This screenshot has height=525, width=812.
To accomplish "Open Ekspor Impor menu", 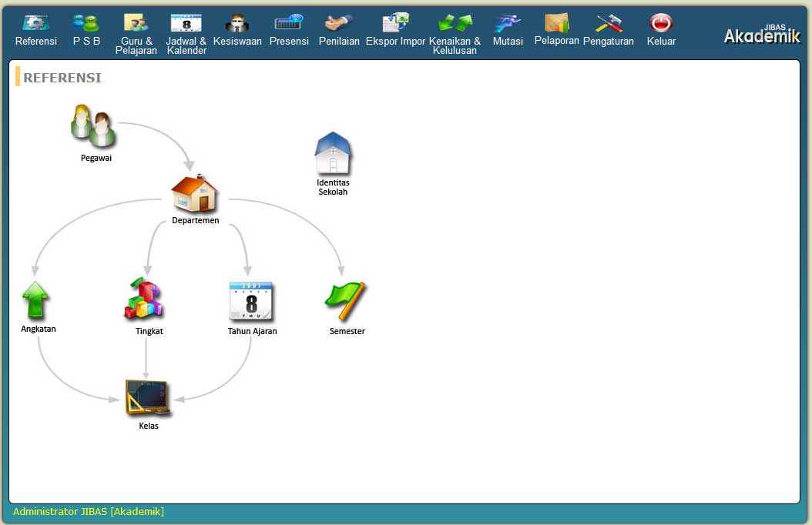I will click(x=395, y=29).
